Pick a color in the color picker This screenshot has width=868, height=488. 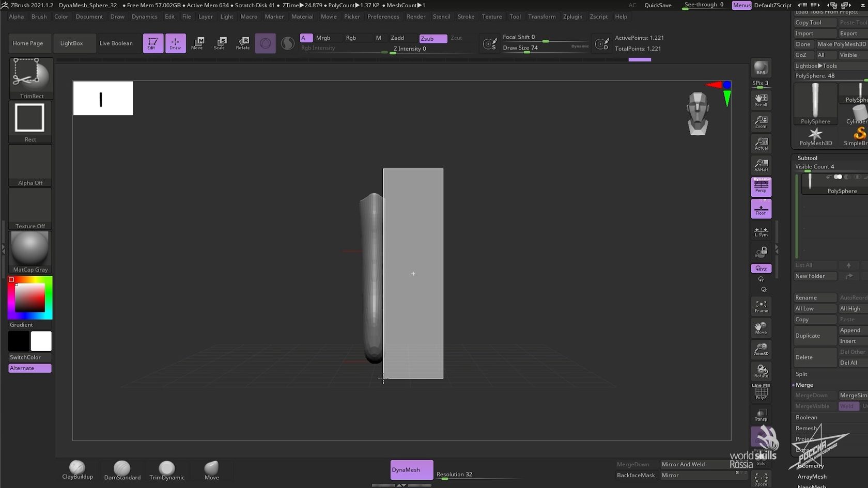pyautogui.click(x=30, y=298)
